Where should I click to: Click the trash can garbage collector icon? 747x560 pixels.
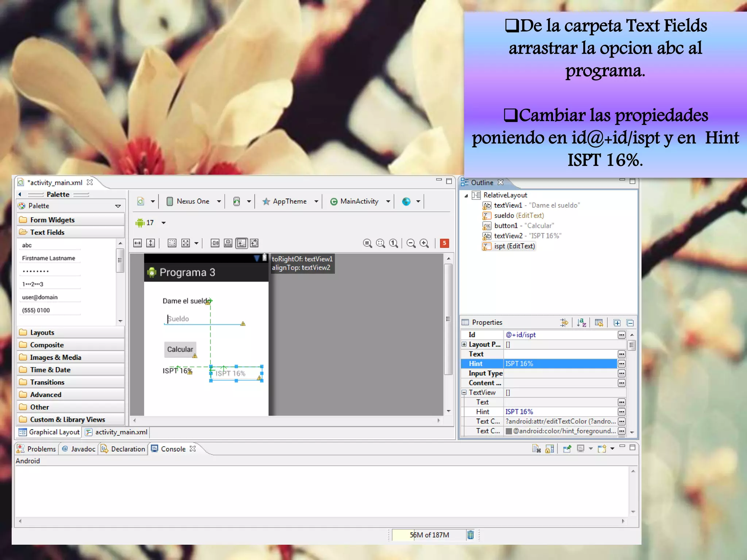tap(471, 535)
